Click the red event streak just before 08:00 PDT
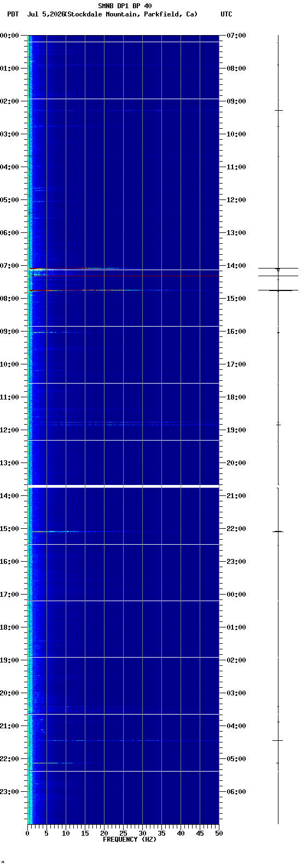 (39, 290)
